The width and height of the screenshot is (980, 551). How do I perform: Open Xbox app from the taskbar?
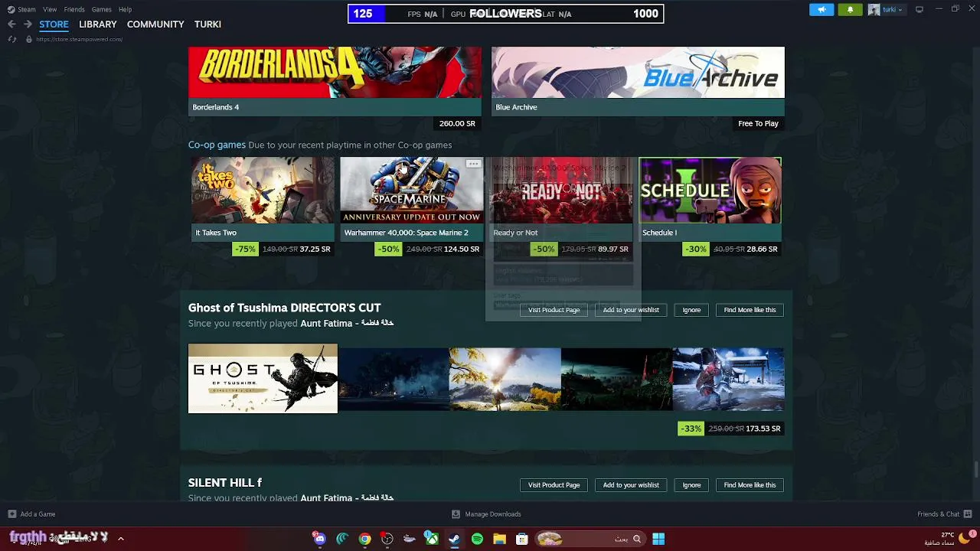(432, 539)
